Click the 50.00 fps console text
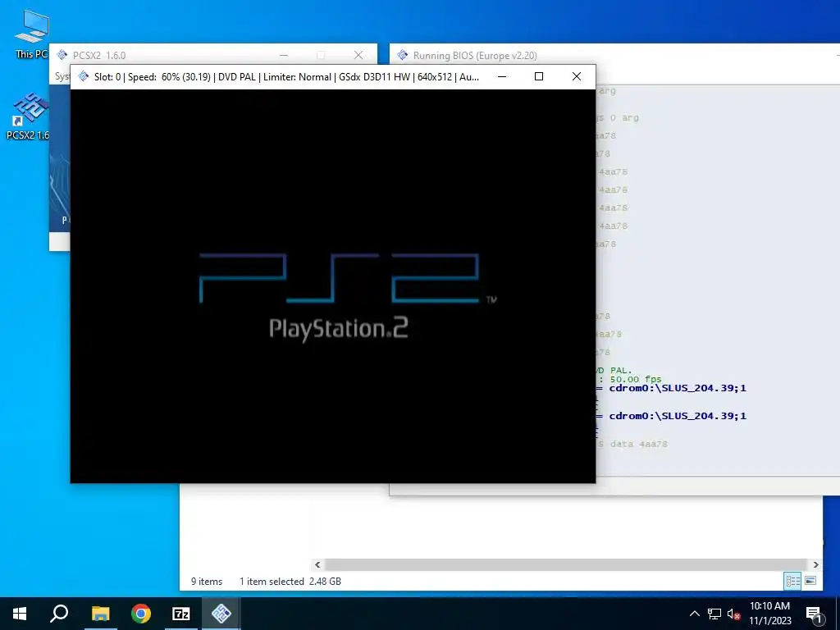Image resolution: width=840 pixels, height=630 pixels. pos(636,379)
